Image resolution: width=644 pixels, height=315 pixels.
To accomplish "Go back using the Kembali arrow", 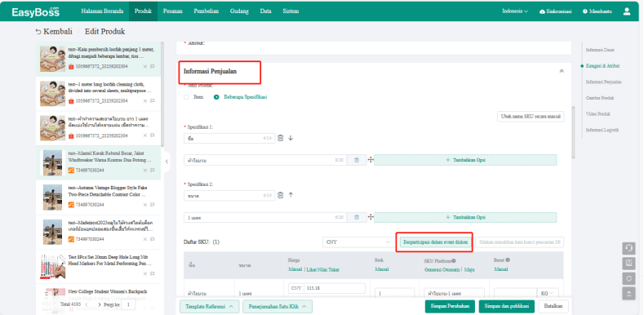I will point(54,32).
